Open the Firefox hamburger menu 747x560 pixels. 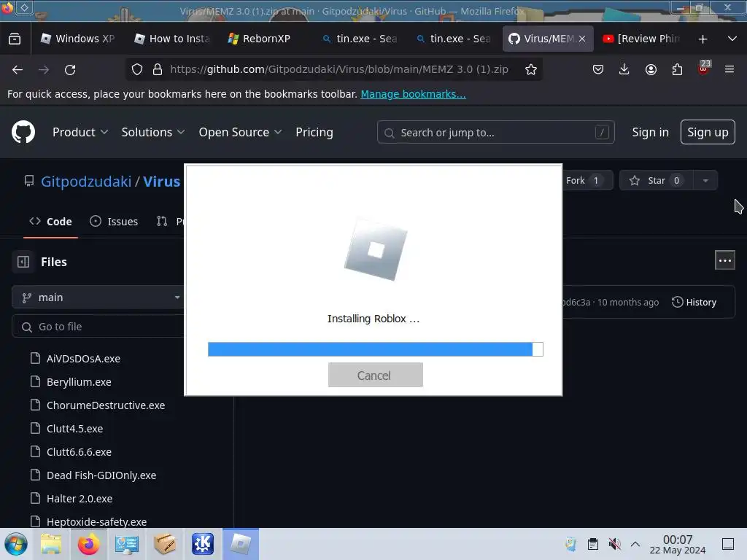point(729,69)
